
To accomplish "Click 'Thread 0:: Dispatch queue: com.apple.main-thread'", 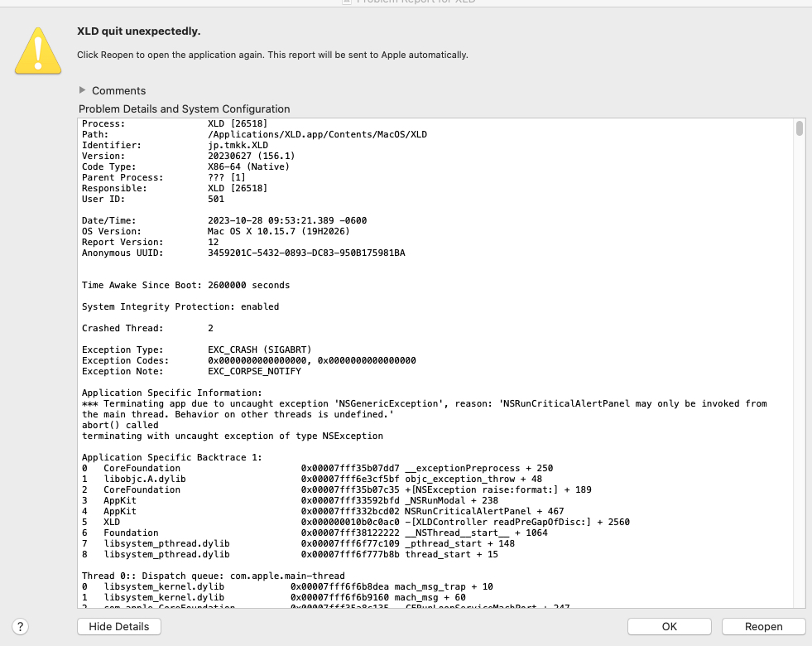I will 214,576.
